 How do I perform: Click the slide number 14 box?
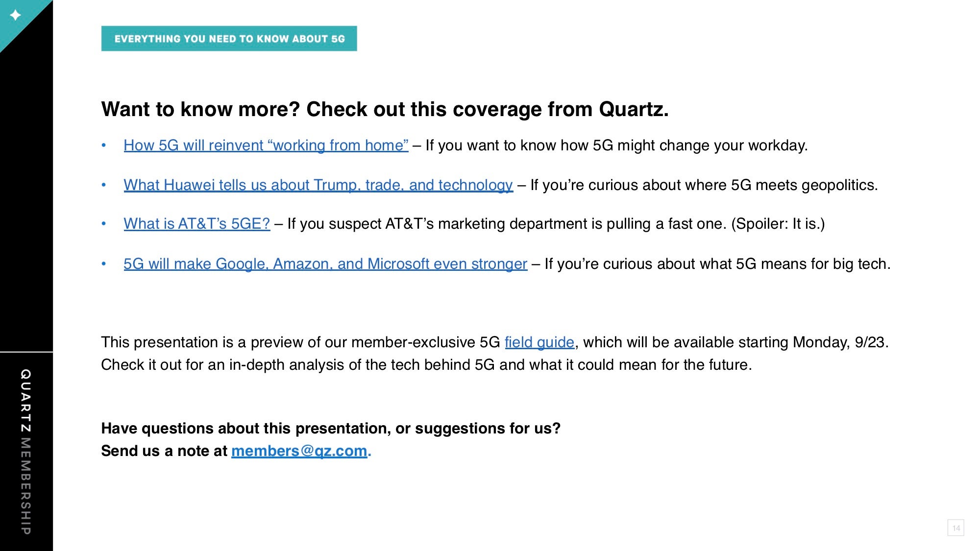[x=956, y=528]
